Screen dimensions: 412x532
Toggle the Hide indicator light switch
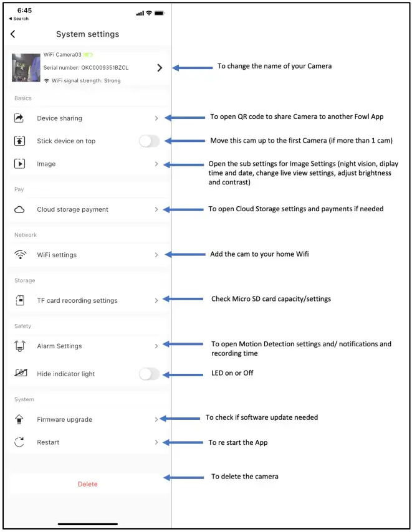149,374
